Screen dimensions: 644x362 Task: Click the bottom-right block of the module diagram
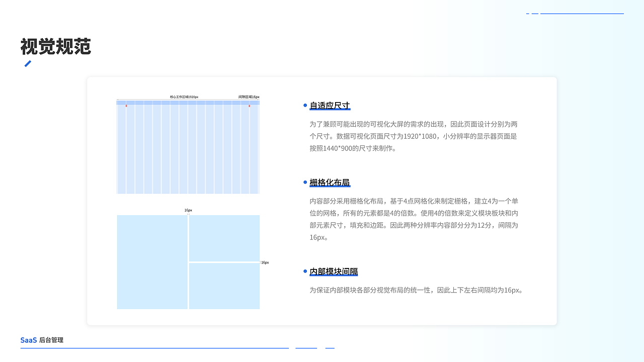pos(224,286)
